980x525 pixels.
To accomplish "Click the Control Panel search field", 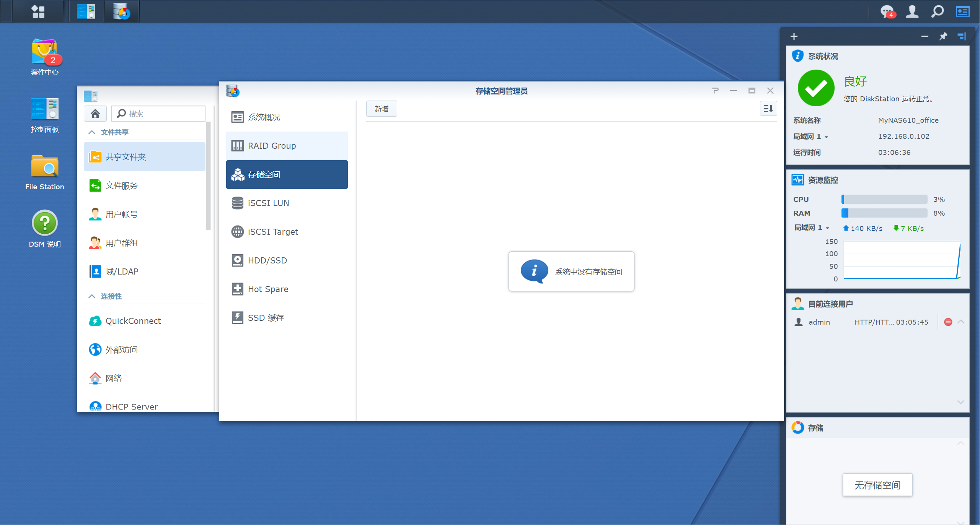I will pos(158,114).
